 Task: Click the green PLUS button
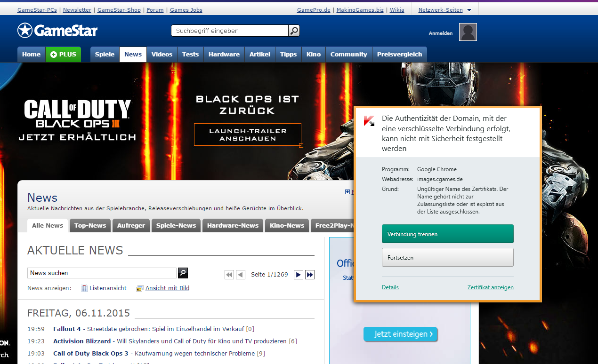(x=63, y=55)
